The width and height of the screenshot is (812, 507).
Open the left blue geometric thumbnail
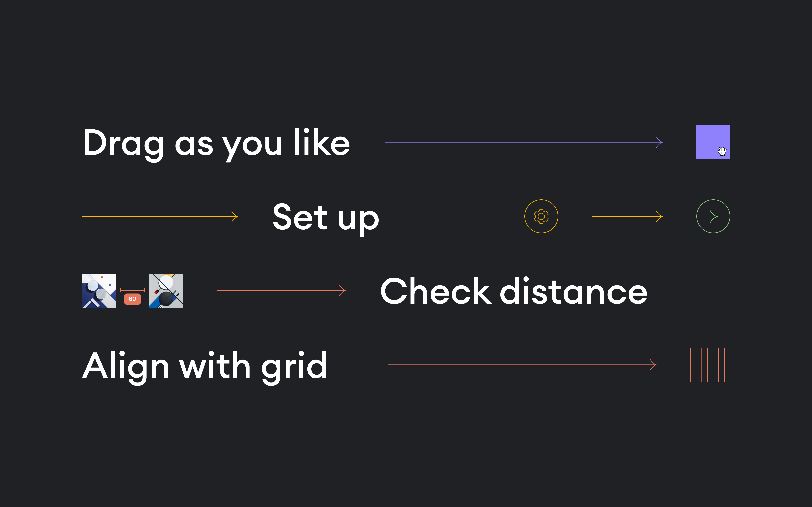99,291
